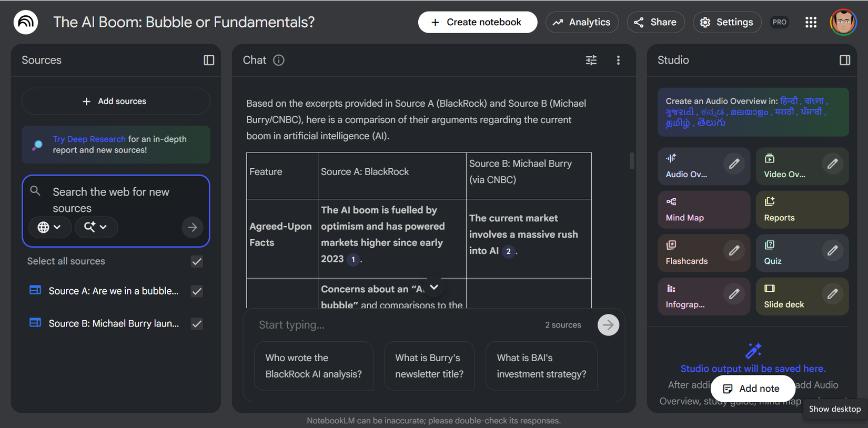868x428 pixels.
Task: Collapse the Sources panel
Action: (209, 60)
